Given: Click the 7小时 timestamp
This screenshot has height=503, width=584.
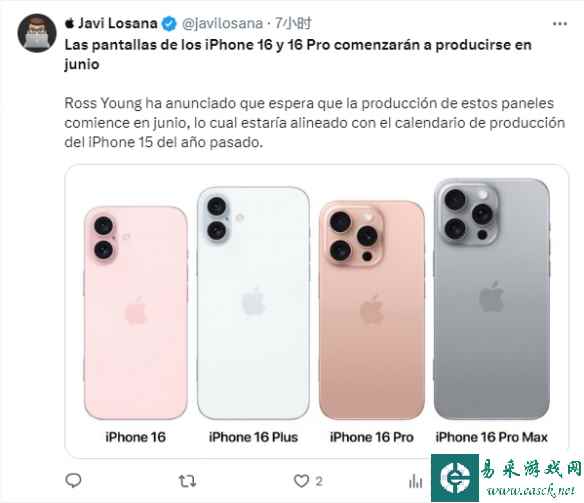Looking at the screenshot, I should [293, 23].
